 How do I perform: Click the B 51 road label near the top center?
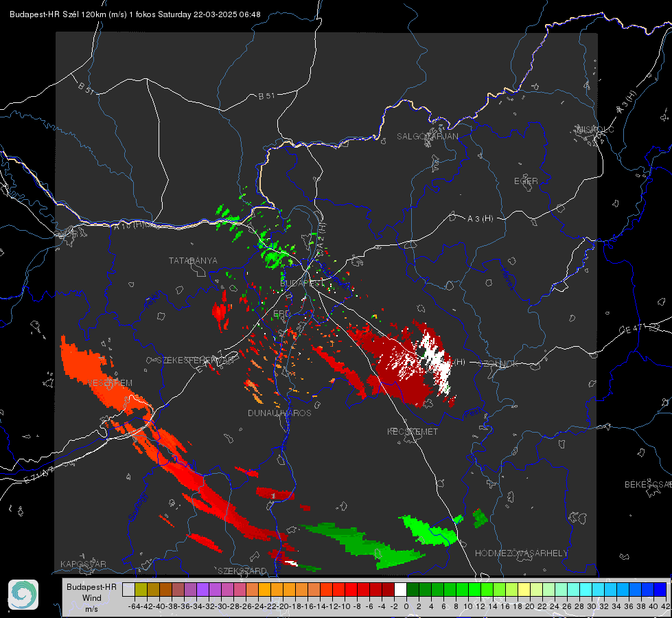coord(266,96)
